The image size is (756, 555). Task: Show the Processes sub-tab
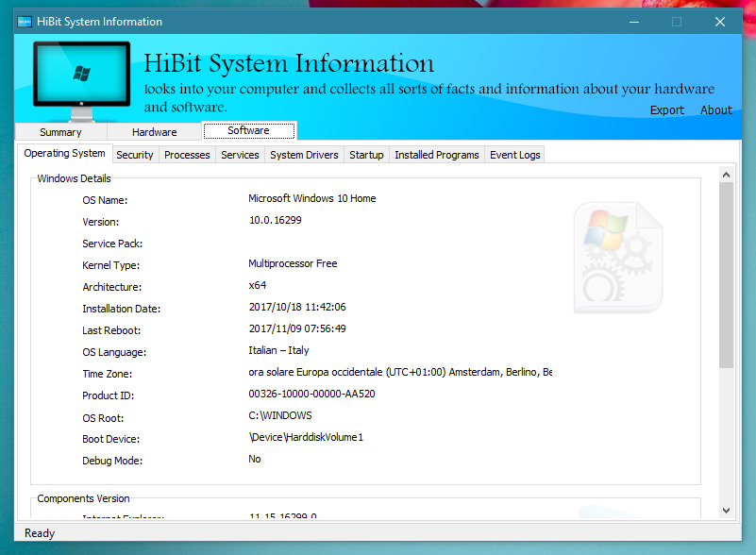pyautogui.click(x=187, y=155)
